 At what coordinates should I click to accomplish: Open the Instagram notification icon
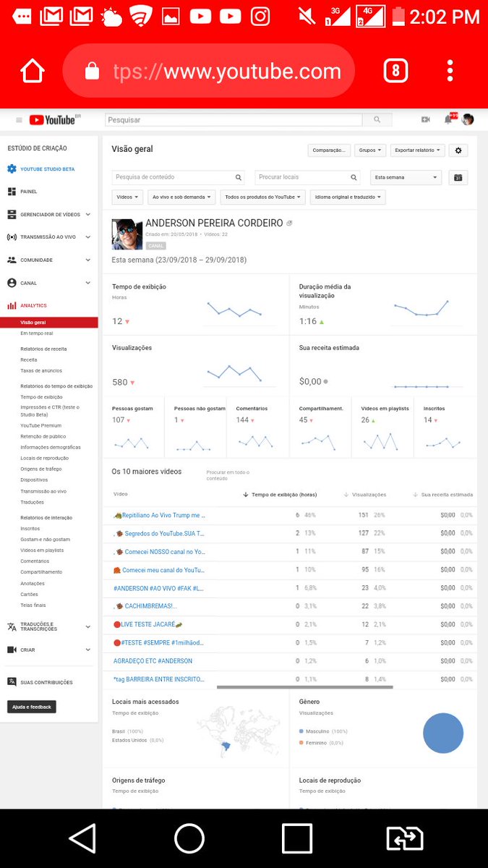click(261, 16)
